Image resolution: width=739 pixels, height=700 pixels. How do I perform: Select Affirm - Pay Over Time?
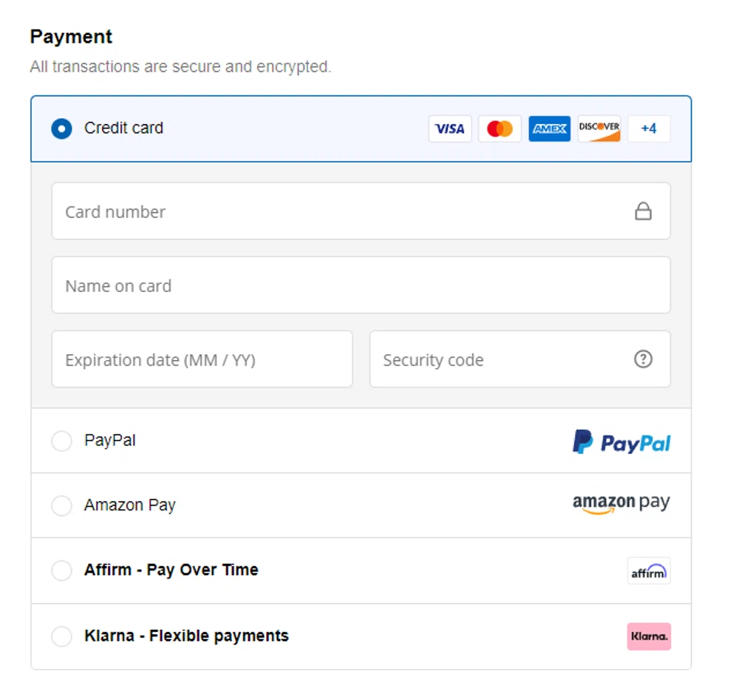[x=62, y=571]
